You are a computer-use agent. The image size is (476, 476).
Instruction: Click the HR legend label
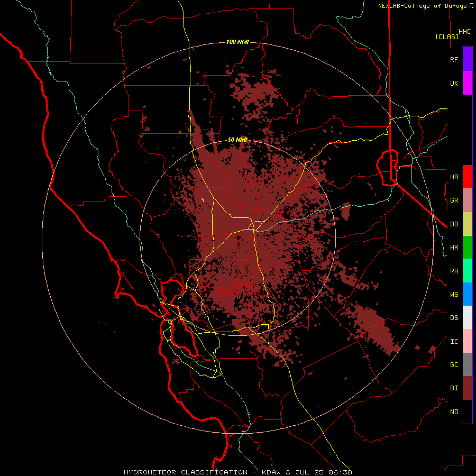[x=454, y=248]
